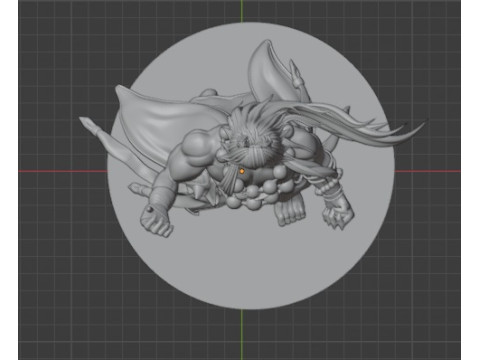Select the orange origin point on the model
The width and height of the screenshot is (480, 360).
242,171
